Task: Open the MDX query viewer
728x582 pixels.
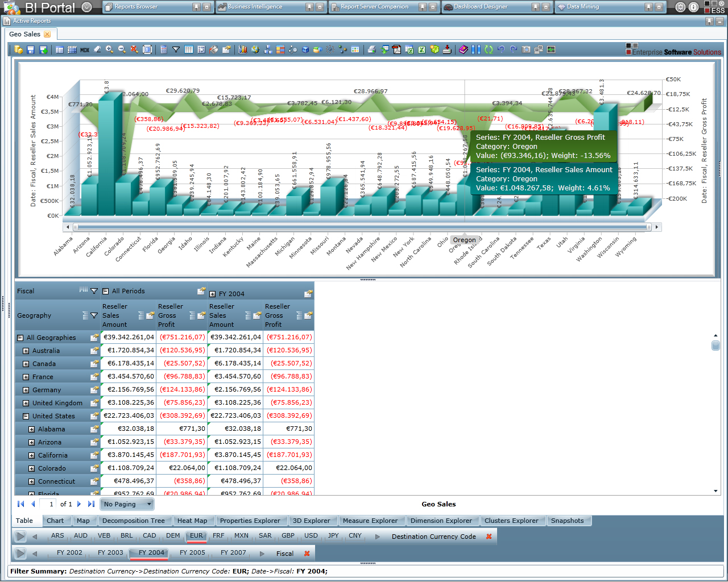Action: (85, 49)
